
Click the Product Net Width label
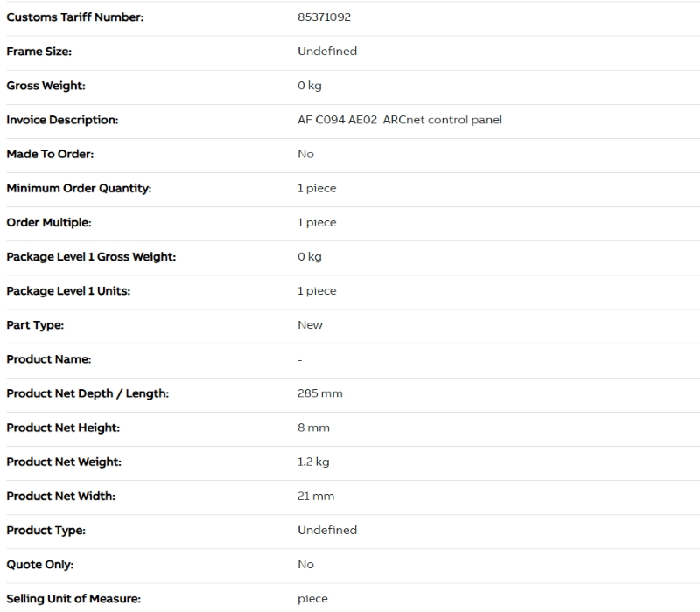click(61, 496)
